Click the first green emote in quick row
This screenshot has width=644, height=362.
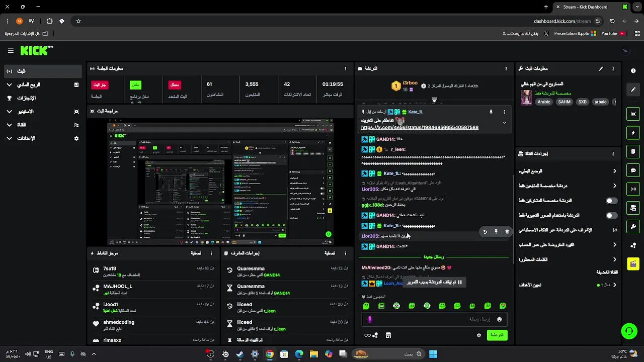point(366,306)
